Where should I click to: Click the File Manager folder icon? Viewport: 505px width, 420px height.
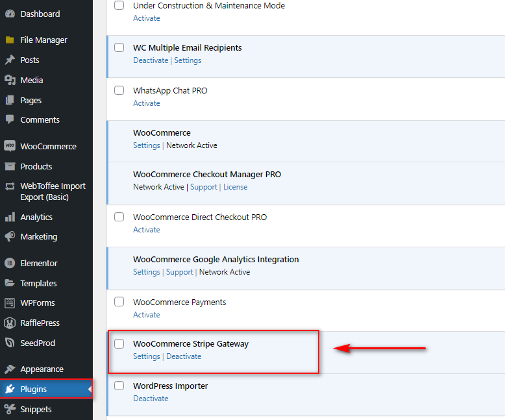(x=10, y=40)
